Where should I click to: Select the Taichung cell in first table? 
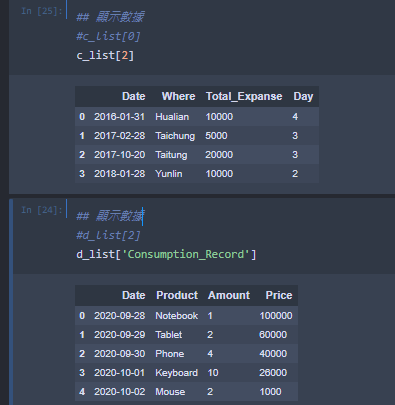[175, 136]
